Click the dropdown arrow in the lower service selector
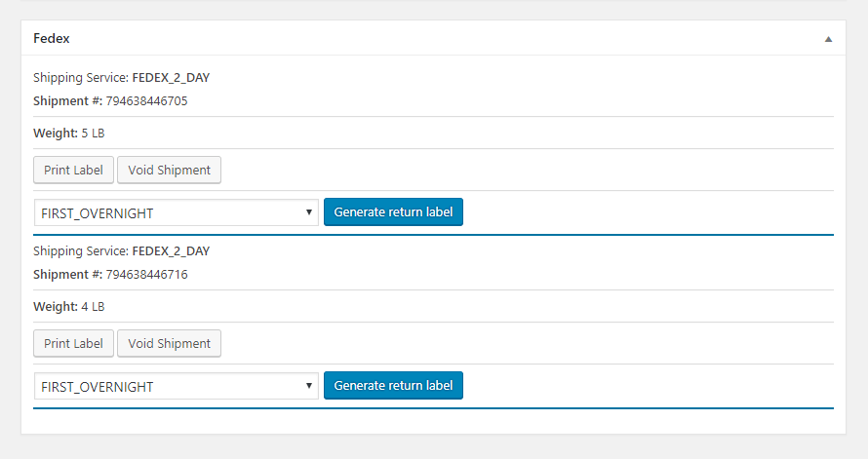The height and width of the screenshot is (459, 868). [x=309, y=386]
